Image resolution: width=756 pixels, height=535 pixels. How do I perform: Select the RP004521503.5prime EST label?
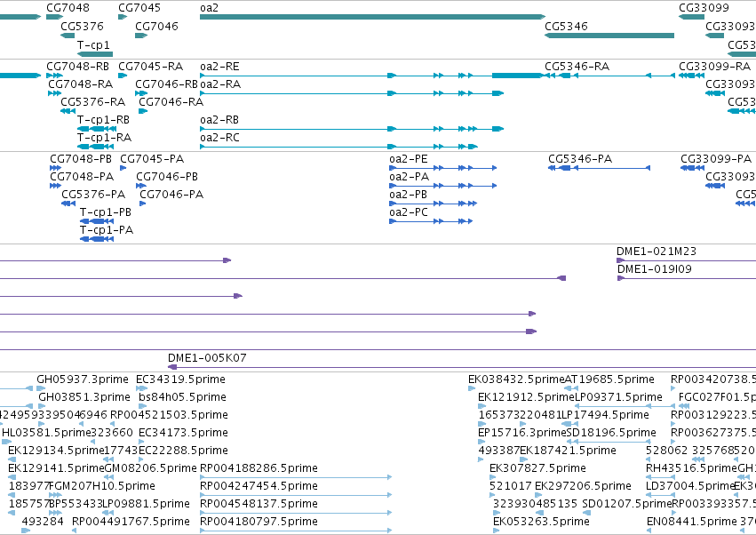pos(169,415)
